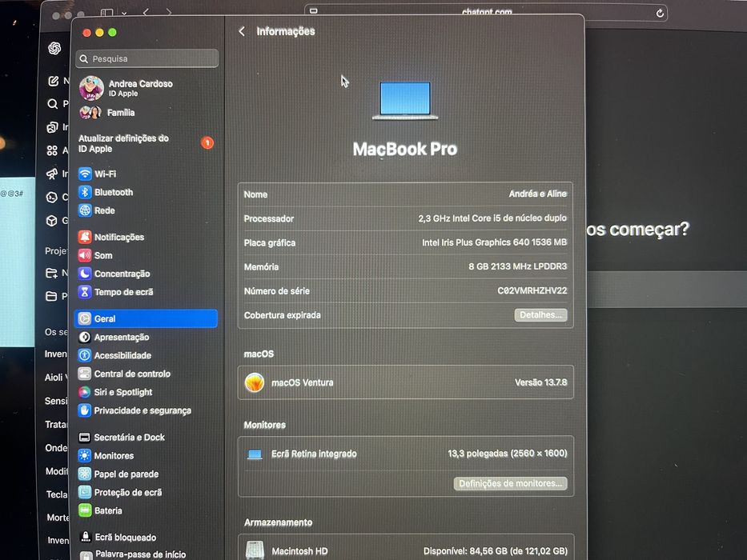Click new chat pencil icon in ChatGPT sidebar
Screen dimensions: 747x560
pyautogui.click(x=54, y=82)
